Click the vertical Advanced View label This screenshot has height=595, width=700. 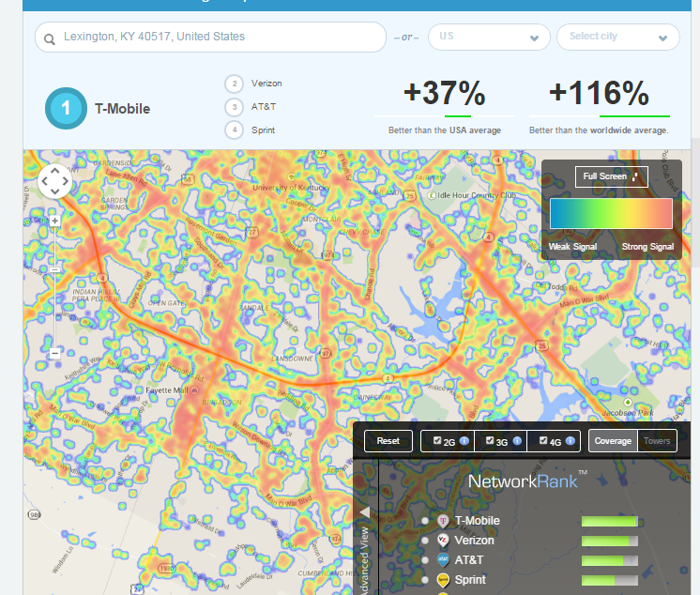365,559
